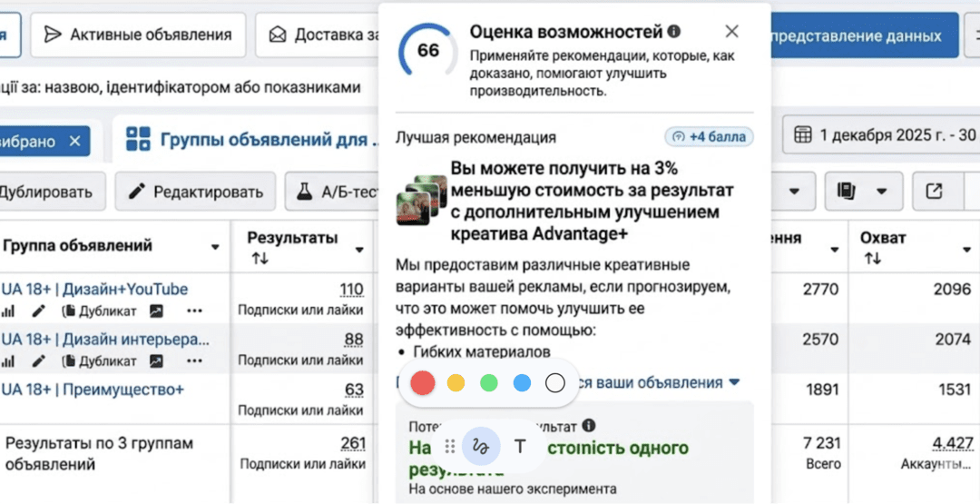Screen dimensions: 980x504
Task: Switch to the Группы объявлений tab
Action: point(254,140)
